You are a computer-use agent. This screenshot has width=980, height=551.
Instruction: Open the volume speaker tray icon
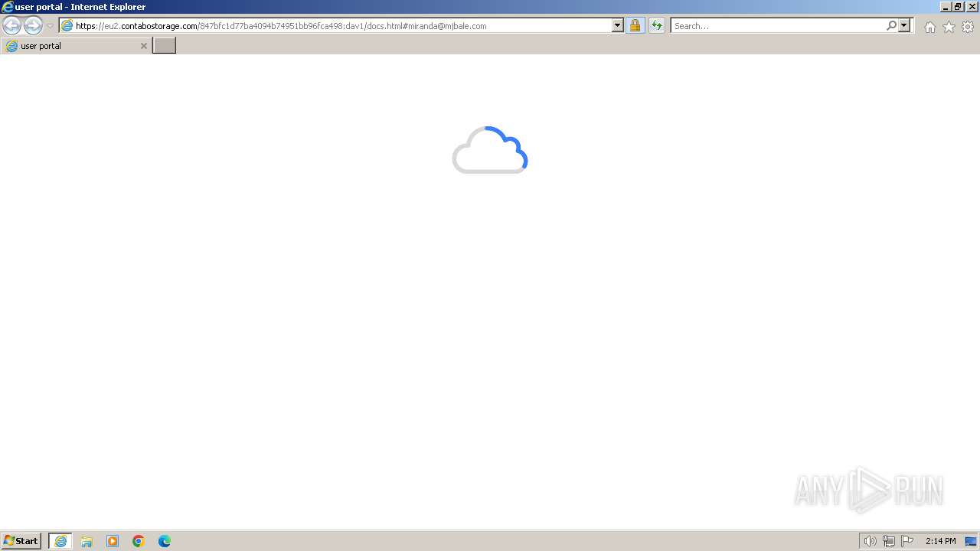tap(870, 541)
